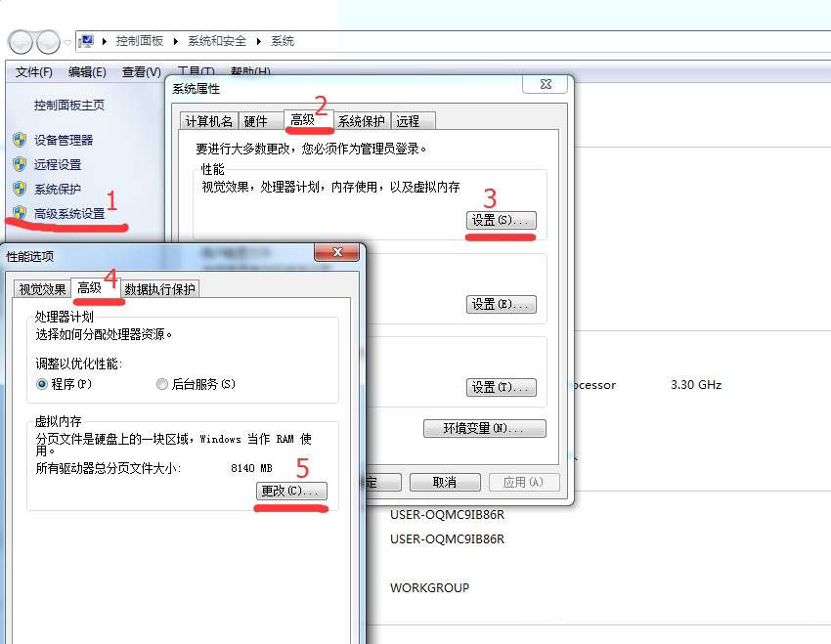Click the 环境变量(N)... button
Screen dimensions: 831x644
[484, 429]
